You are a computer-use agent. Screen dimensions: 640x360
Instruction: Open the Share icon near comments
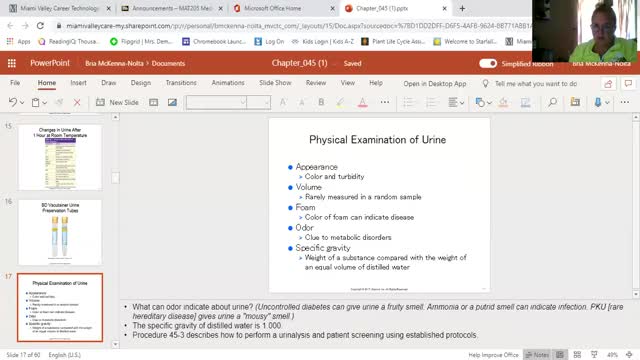click(608, 84)
